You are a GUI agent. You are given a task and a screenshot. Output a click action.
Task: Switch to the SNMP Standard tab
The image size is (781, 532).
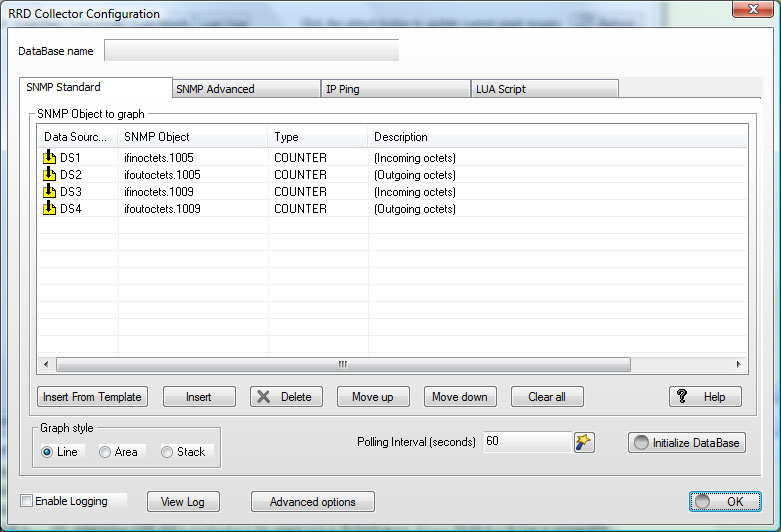click(x=96, y=88)
